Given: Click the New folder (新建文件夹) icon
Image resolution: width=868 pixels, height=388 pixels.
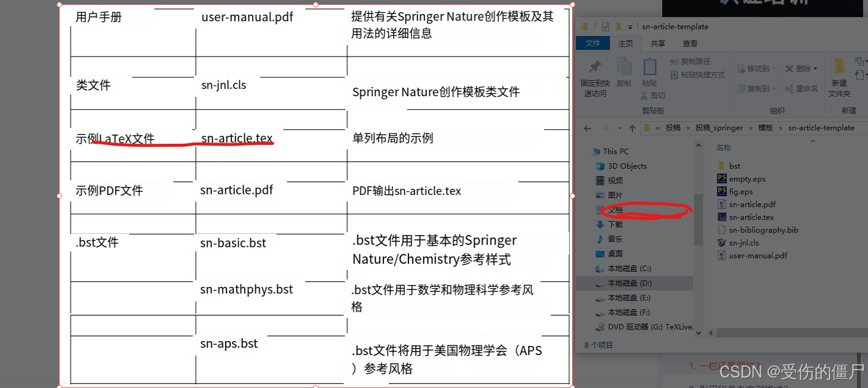Looking at the screenshot, I should pos(839,67).
